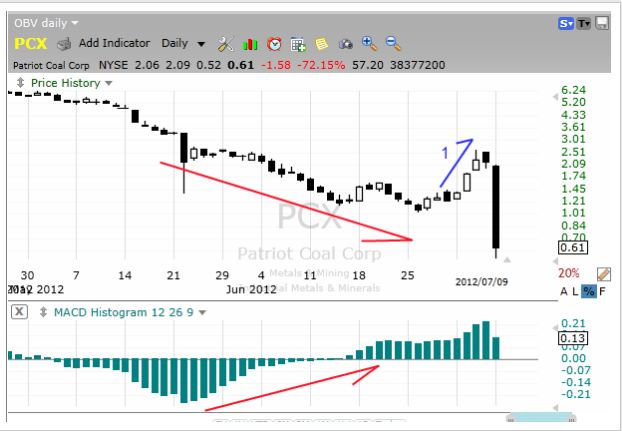This screenshot has height=431, width=622.
Task: Open the drawing tools icon
Action: click(x=225, y=44)
